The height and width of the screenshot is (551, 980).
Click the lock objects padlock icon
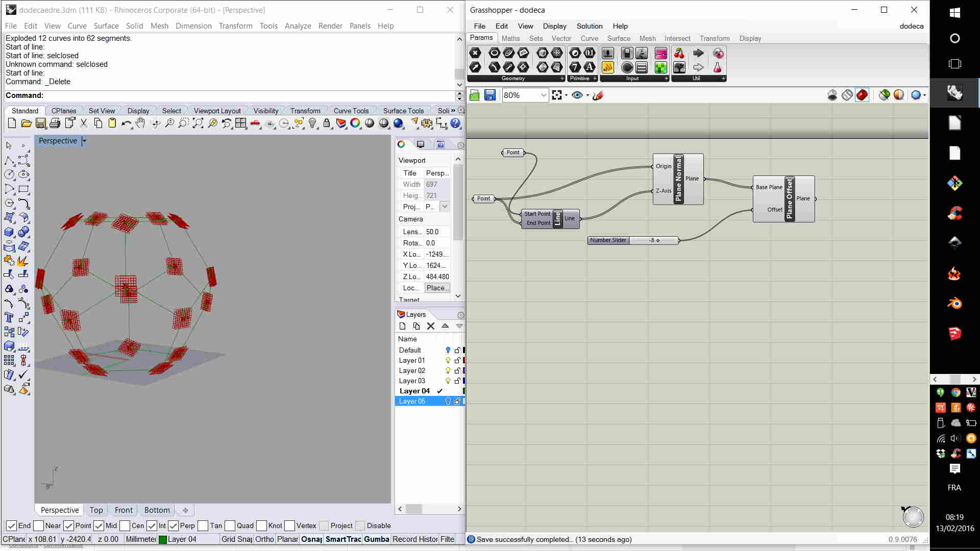click(327, 123)
